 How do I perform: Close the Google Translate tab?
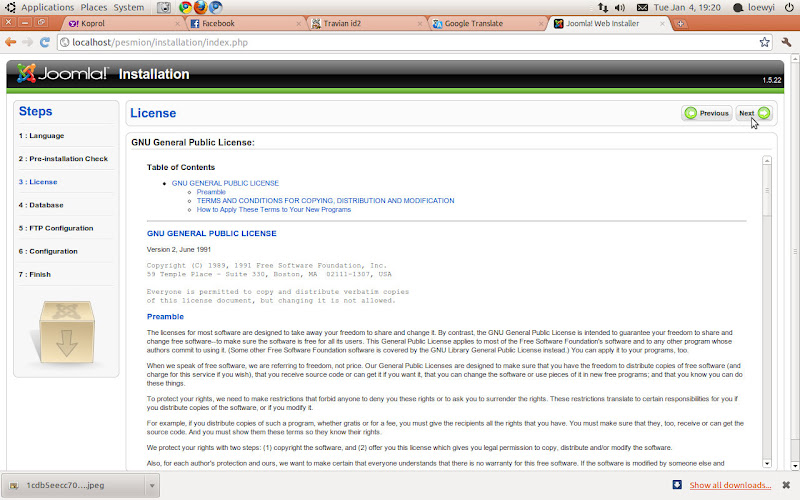(541, 23)
